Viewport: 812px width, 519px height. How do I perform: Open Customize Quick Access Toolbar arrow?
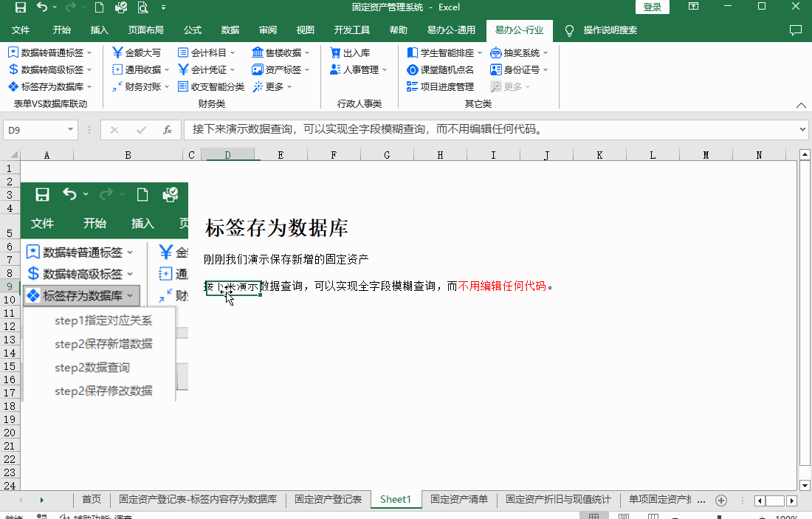164,7
